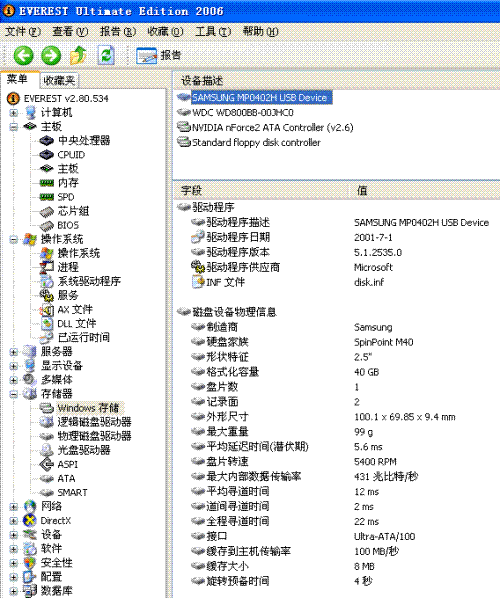Screen dimensions: 500x598
Task: Select the CPUID tree item
Action: pyautogui.click(x=71, y=155)
